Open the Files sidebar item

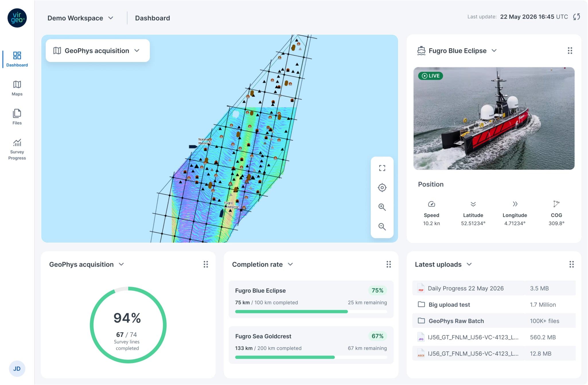(x=17, y=117)
